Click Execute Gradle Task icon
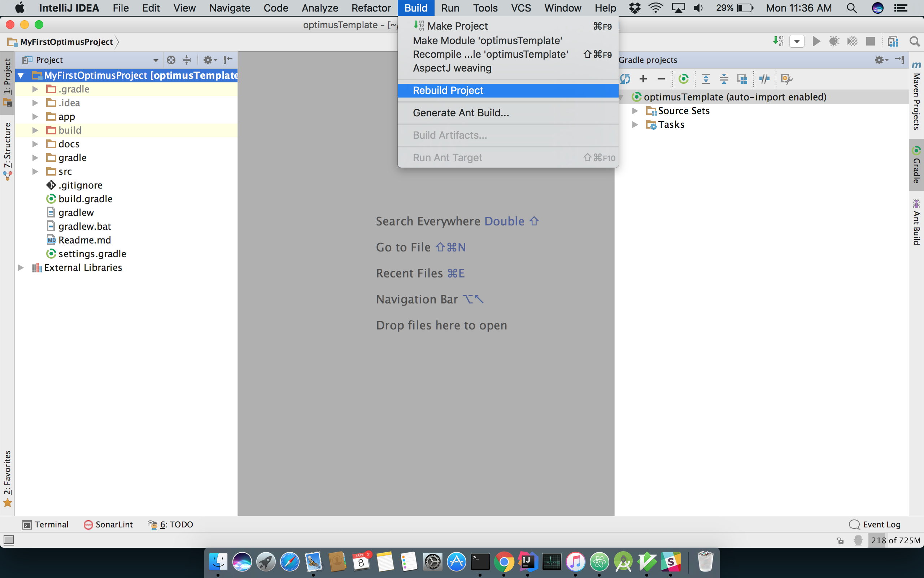This screenshot has width=924, height=578. [684, 79]
